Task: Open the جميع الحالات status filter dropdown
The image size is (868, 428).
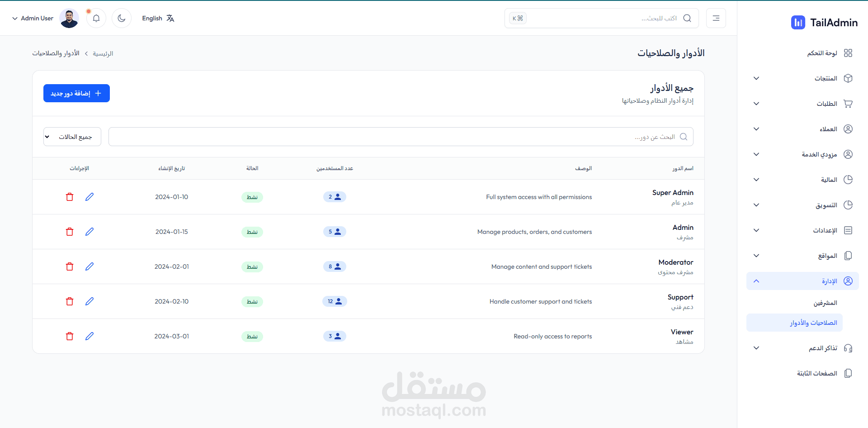Action: point(72,137)
